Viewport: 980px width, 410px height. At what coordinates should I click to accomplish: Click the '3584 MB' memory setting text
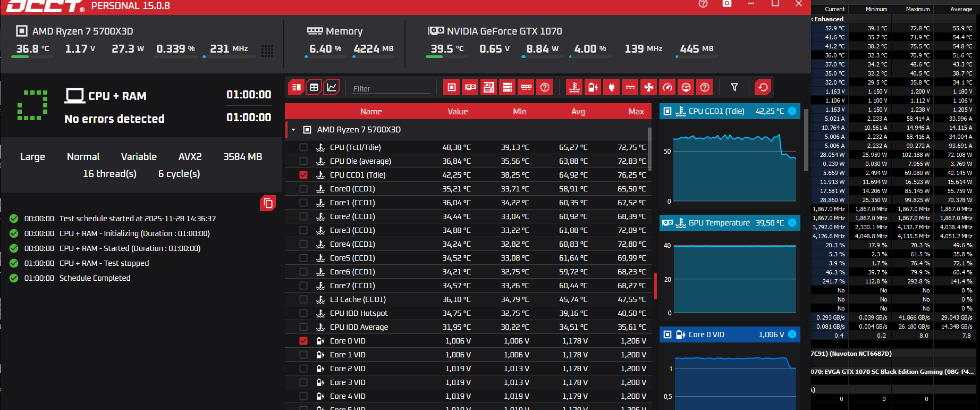pyautogui.click(x=242, y=157)
